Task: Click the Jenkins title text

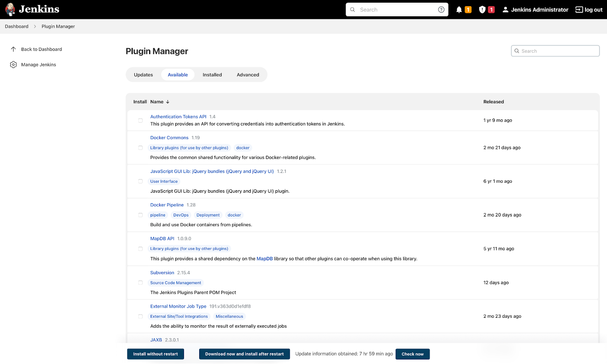Action: click(x=39, y=9)
